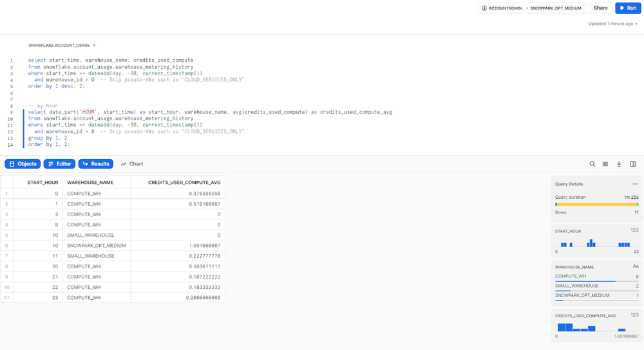Toggle the Editor pane visibility

click(x=58, y=164)
